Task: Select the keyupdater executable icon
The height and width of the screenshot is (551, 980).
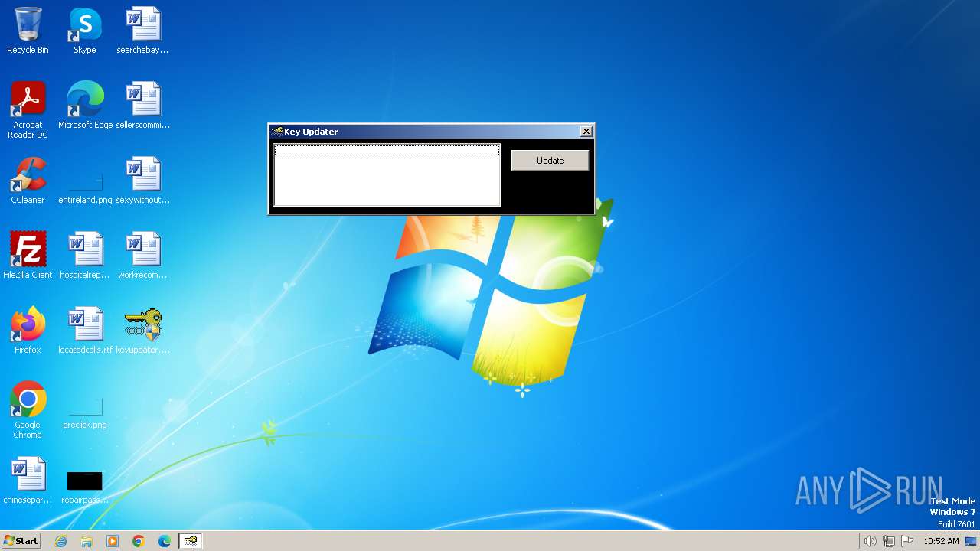Action: coord(142,331)
